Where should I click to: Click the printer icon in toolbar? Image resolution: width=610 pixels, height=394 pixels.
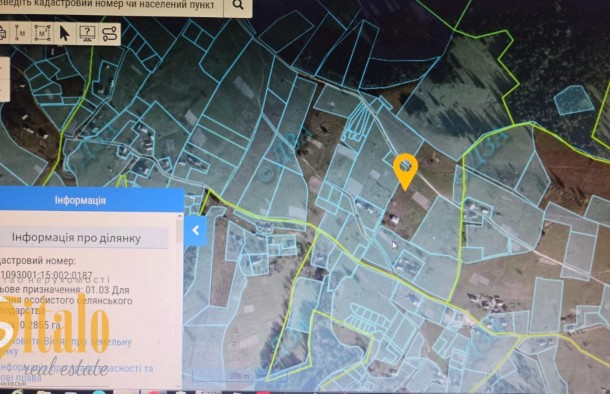(3, 33)
